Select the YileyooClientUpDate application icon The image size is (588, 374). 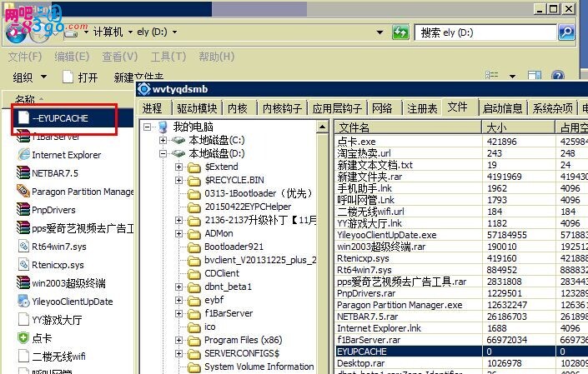23,301
